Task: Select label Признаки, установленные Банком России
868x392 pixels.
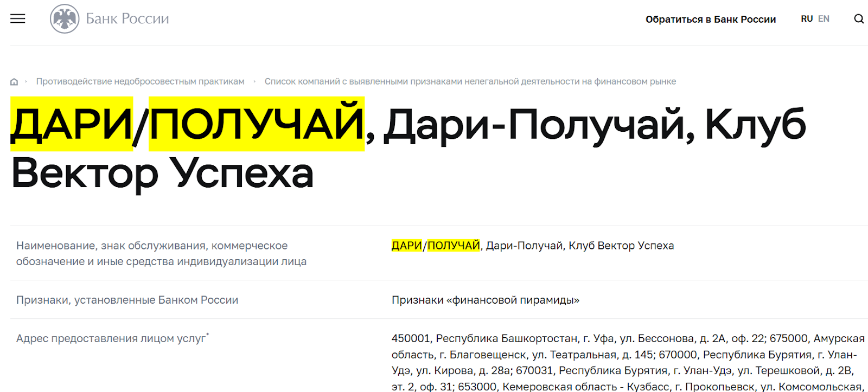Action: pyautogui.click(x=127, y=300)
